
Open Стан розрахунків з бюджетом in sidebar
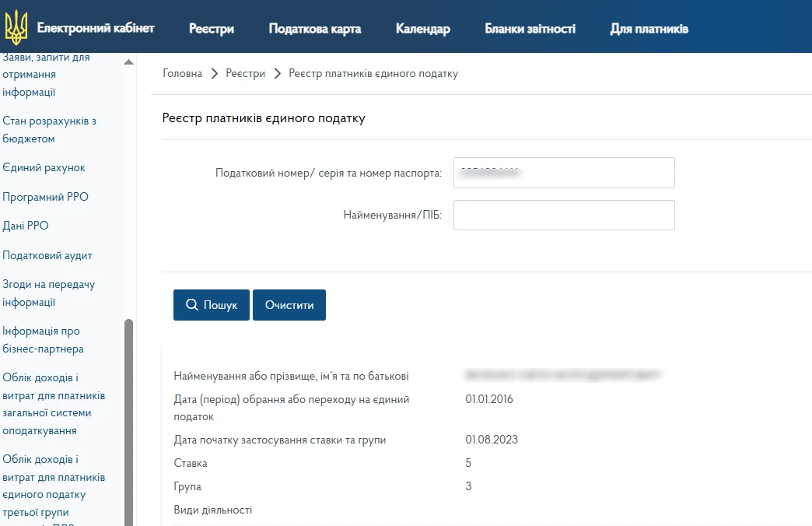[x=50, y=130]
